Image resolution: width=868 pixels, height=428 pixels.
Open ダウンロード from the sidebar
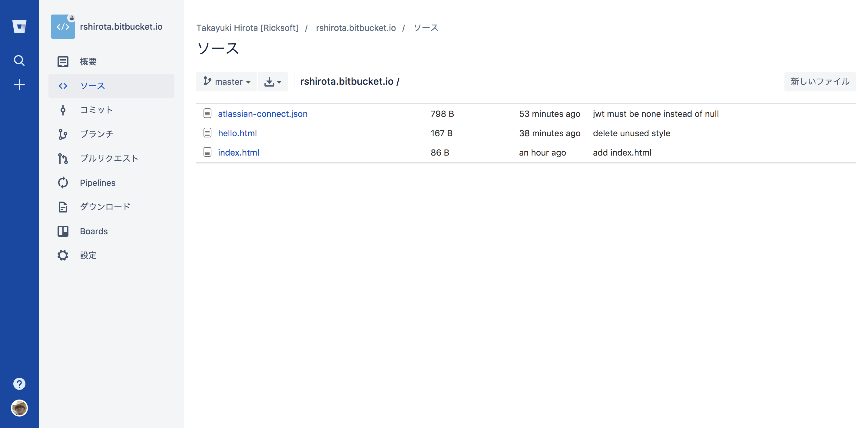[x=111, y=207]
